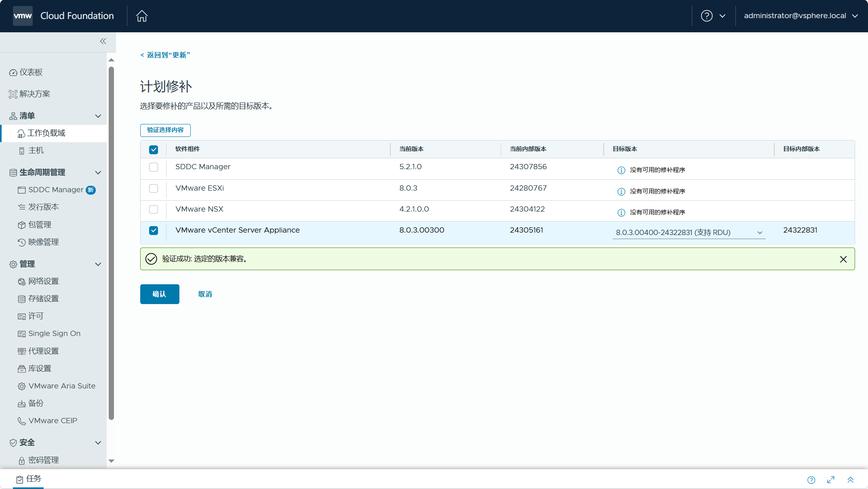Open 仪表板 dashboard
This screenshot has width=868, height=489.
coord(26,72)
